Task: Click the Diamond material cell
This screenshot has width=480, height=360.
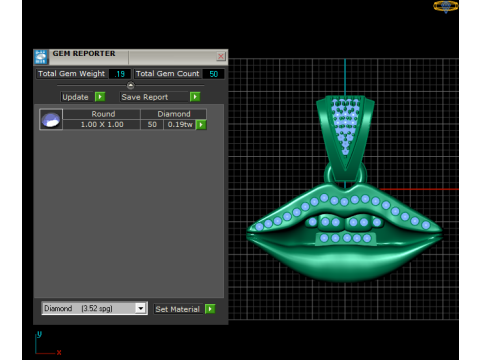Action: (x=173, y=114)
